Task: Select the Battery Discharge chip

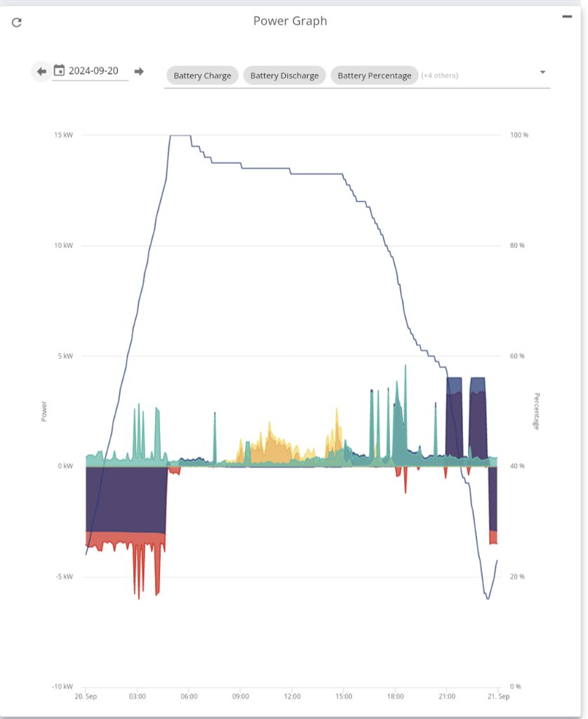Action: tap(284, 76)
